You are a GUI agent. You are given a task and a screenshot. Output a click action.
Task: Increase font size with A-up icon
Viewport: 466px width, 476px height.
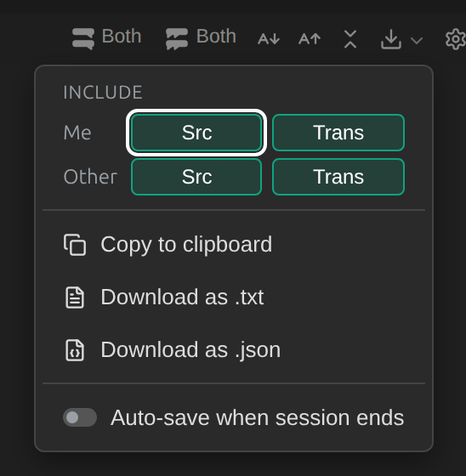310,39
